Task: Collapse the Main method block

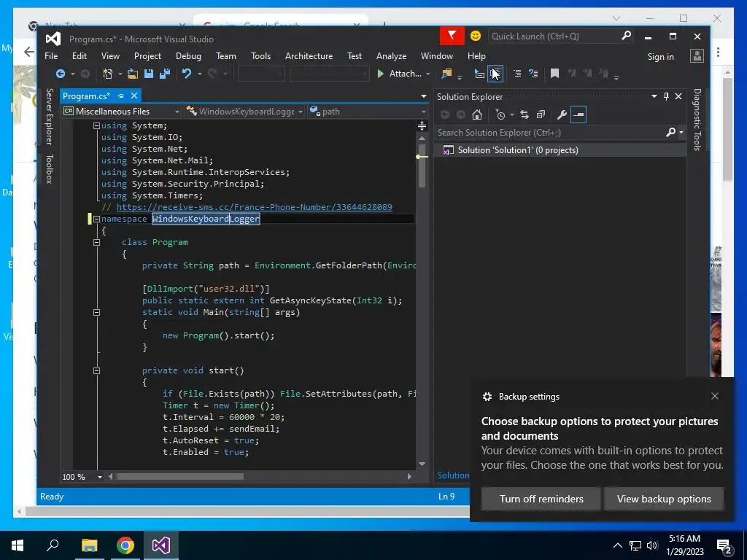Action: pos(96,313)
